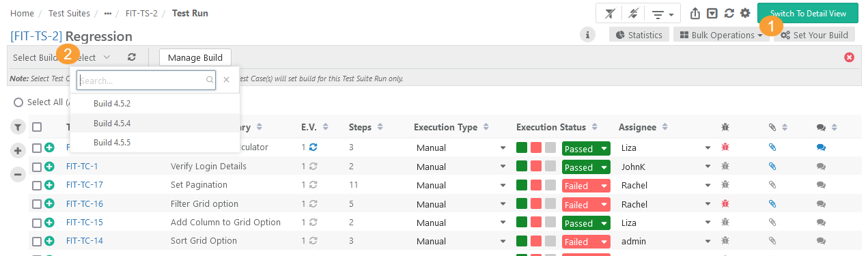Check the checkbox of the first test case row

37,147
